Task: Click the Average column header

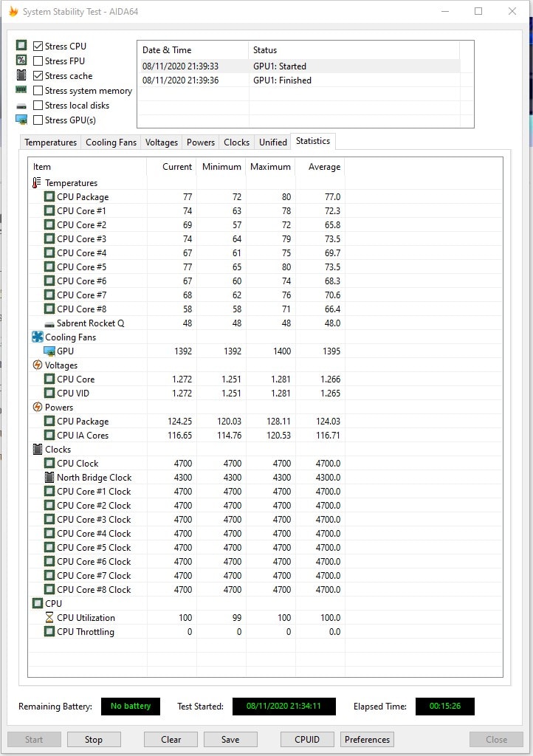Action: coord(323,167)
